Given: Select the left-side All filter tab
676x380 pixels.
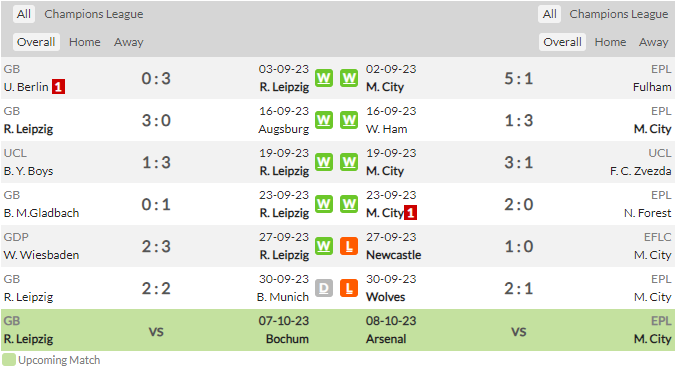Looking at the screenshot, I should click(24, 14).
